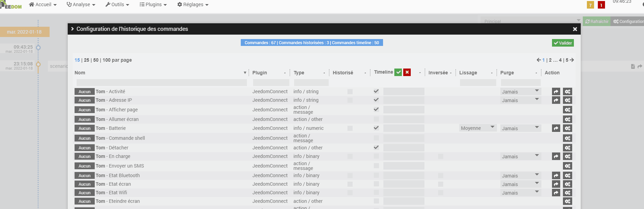
Task: Open configuration gears for Tom - Commande shell
Action: [x=567, y=138]
